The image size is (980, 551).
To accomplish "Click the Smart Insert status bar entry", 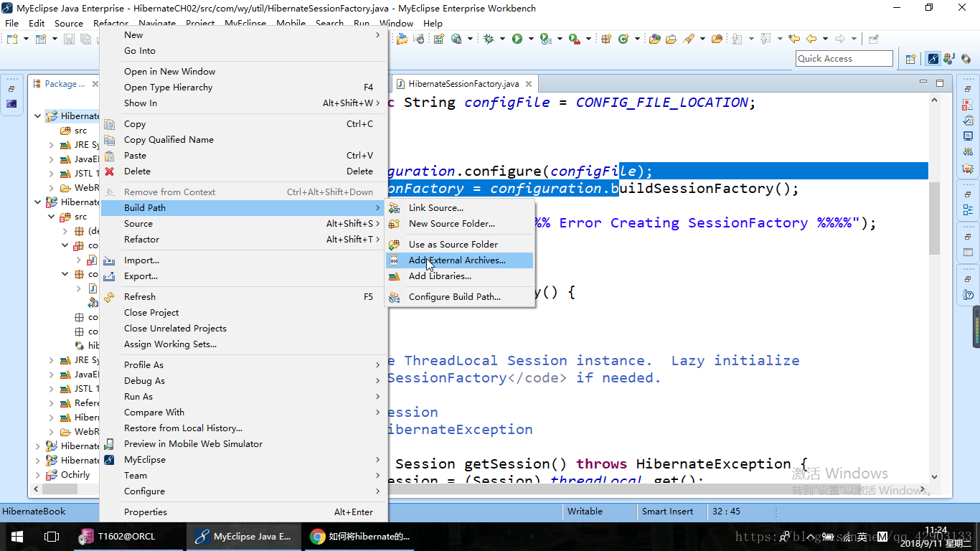I will tap(668, 512).
